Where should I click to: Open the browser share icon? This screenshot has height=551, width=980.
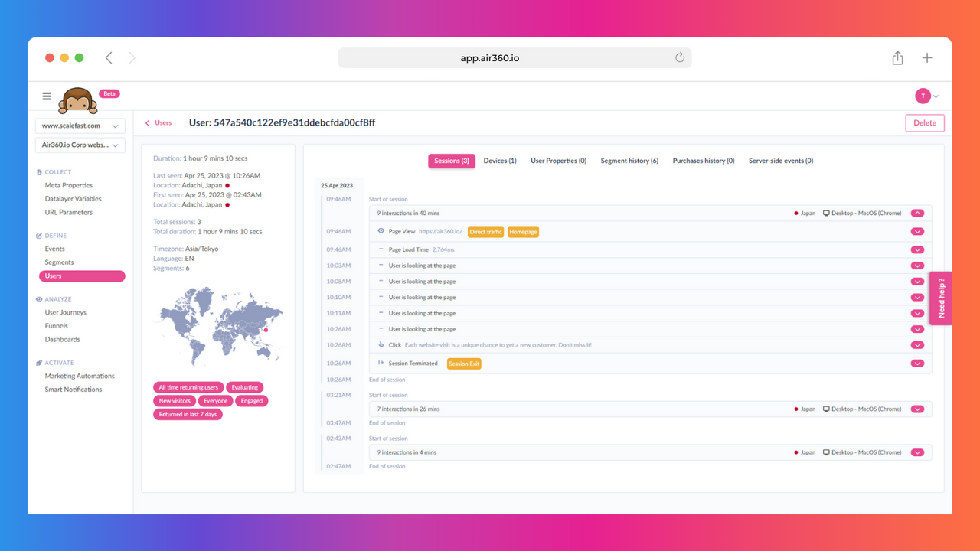(x=897, y=57)
